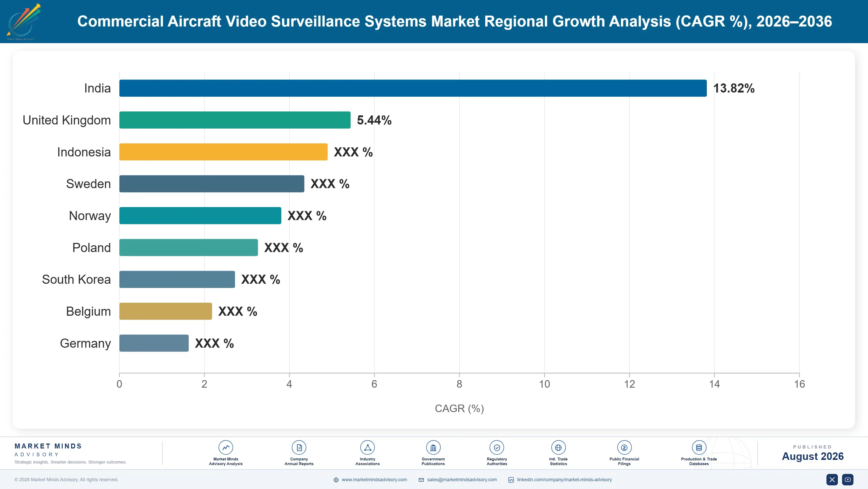Select the Sweden dark slate bar

[212, 184]
